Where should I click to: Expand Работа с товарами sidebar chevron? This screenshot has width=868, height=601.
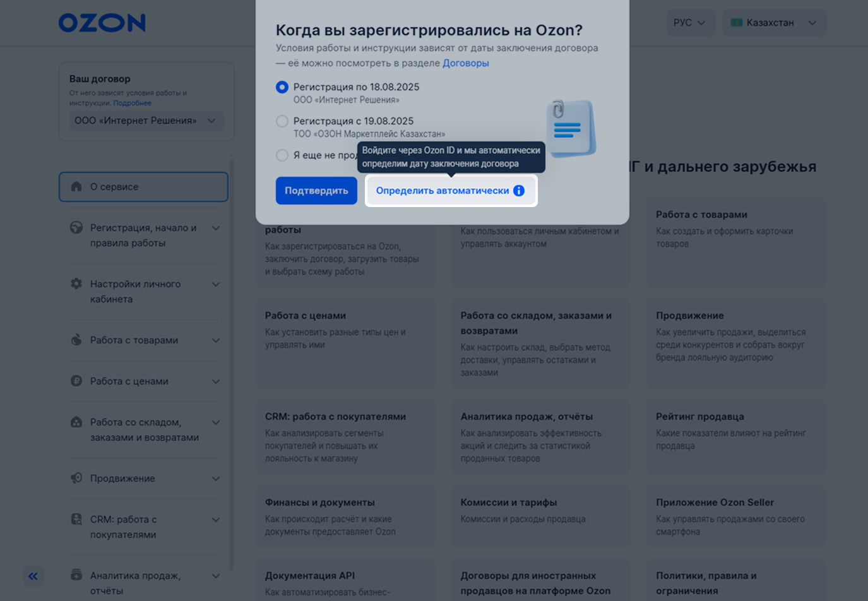point(216,340)
